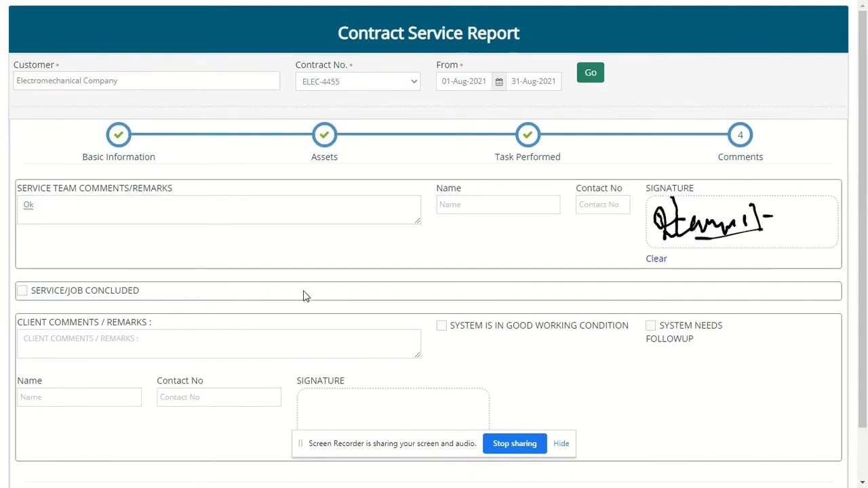The image size is (868, 488).
Task: Focus the client comments/remarks textarea
Action: pyautogui.click(x=219, y=344)
